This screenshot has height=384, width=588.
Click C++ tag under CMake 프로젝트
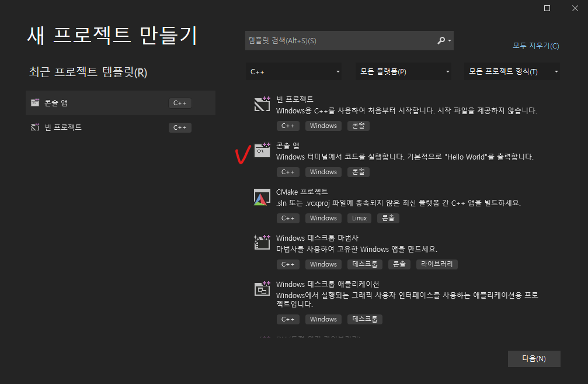point(288,218)
